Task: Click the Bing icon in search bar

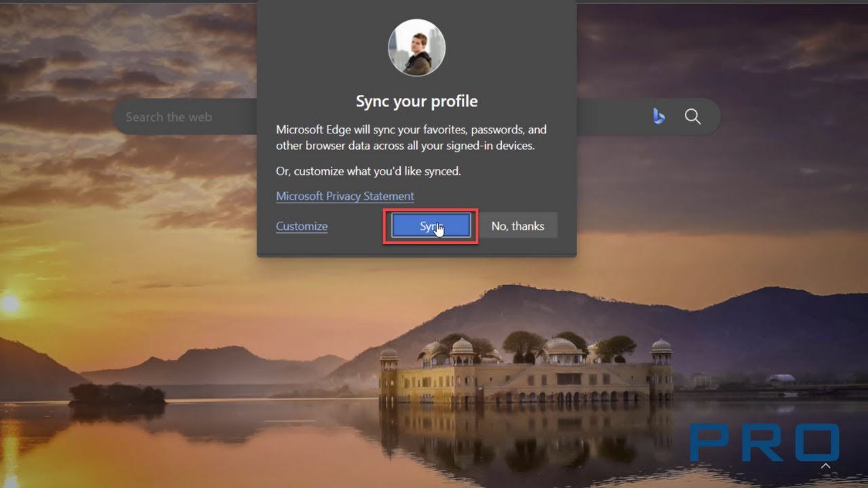Action: click(x=658, y=117)
